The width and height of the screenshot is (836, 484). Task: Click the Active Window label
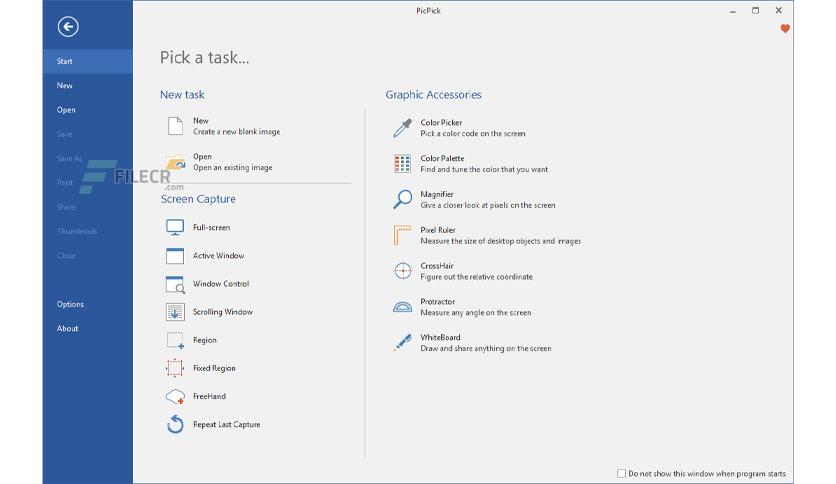click(218, 256)
